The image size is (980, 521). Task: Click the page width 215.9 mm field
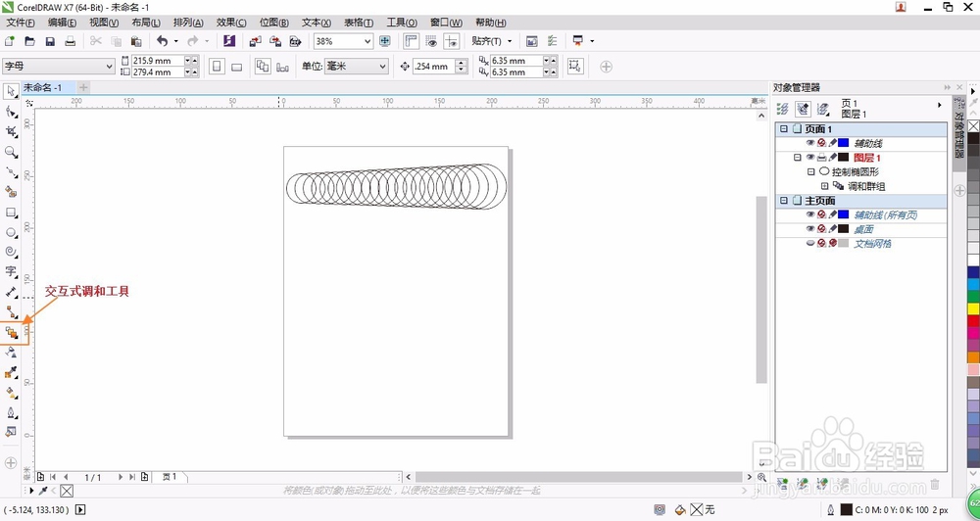coord(157,61)
